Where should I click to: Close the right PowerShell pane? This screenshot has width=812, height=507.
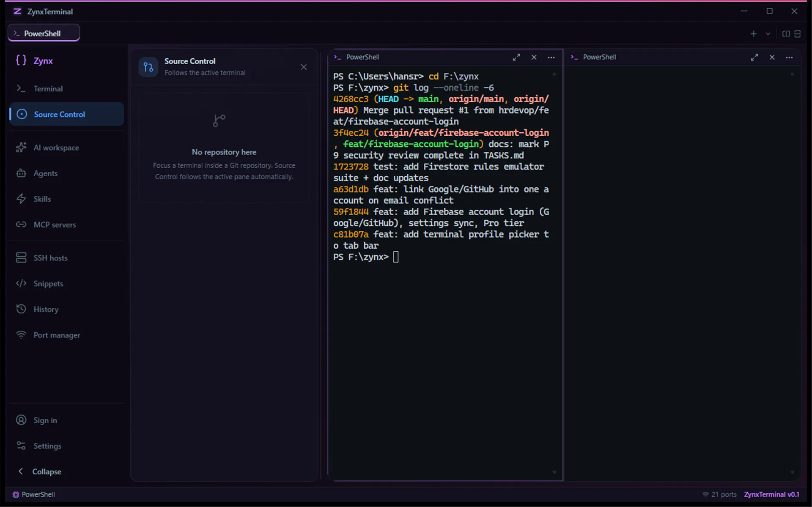click(x=772, y=57)
